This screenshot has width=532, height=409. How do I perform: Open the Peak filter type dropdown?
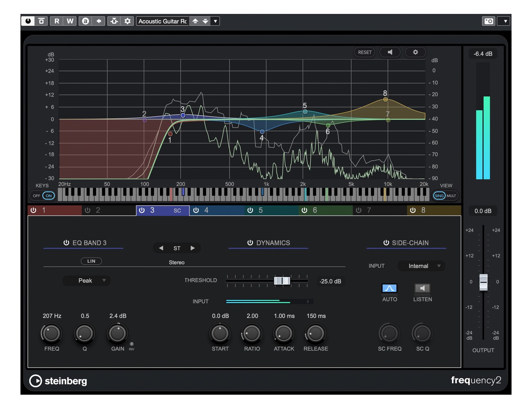point(86,281)
